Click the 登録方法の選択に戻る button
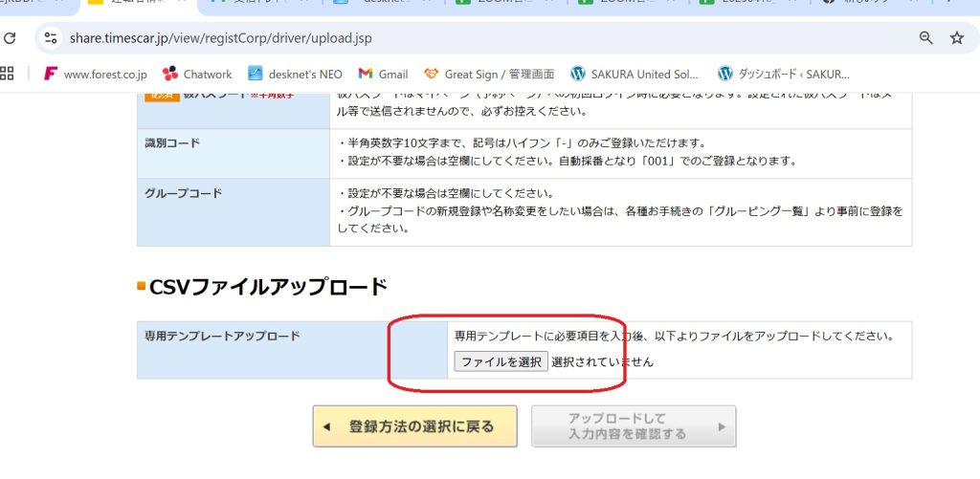 (414, 426)
